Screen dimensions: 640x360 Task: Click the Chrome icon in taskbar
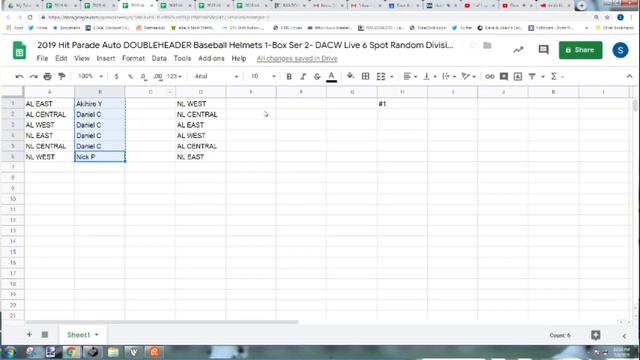tap(71, 352)
